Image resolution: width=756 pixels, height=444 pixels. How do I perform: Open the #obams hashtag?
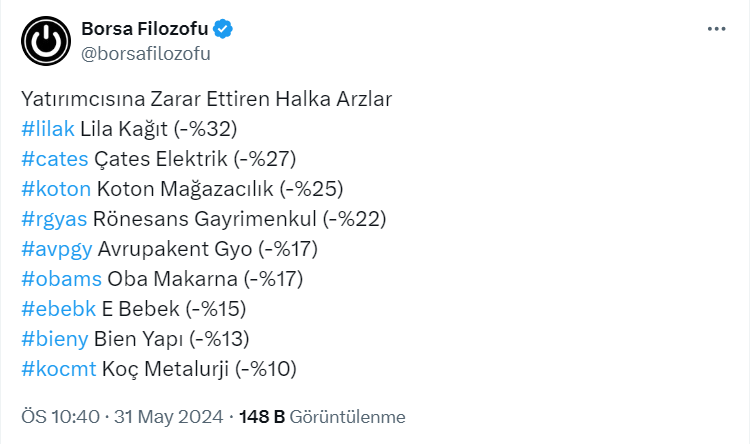pyautogui.click(x=60, y=279)
